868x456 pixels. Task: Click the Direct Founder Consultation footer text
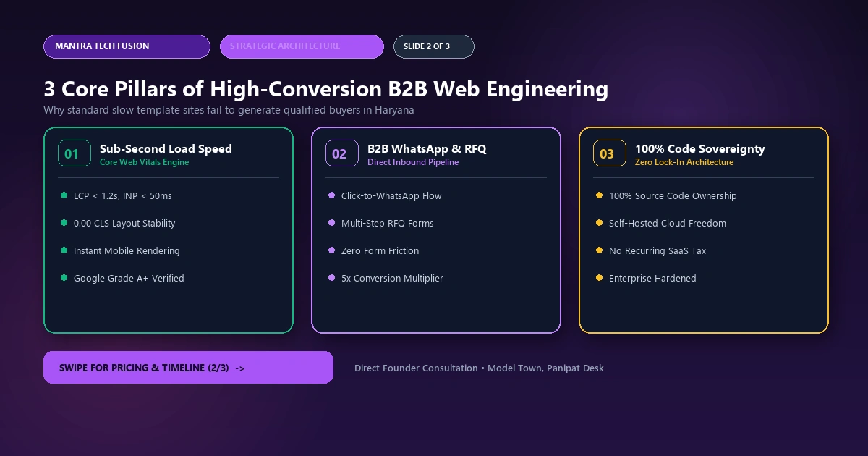pos(479,368)
